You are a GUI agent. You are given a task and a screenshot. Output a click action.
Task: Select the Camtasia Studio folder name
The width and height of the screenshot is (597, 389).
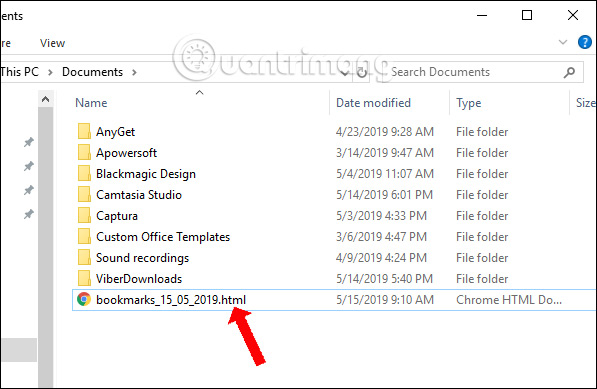pos(139,195)
